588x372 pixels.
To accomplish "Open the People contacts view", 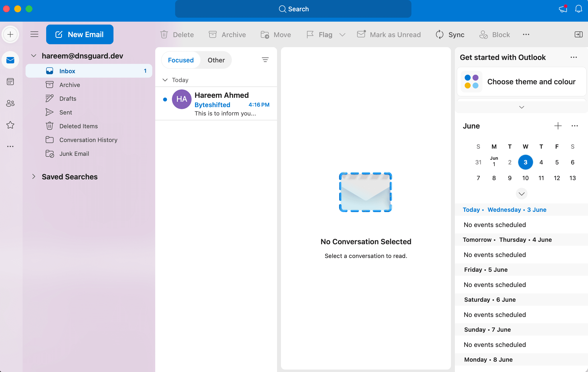I will click(x=10, y=103).
